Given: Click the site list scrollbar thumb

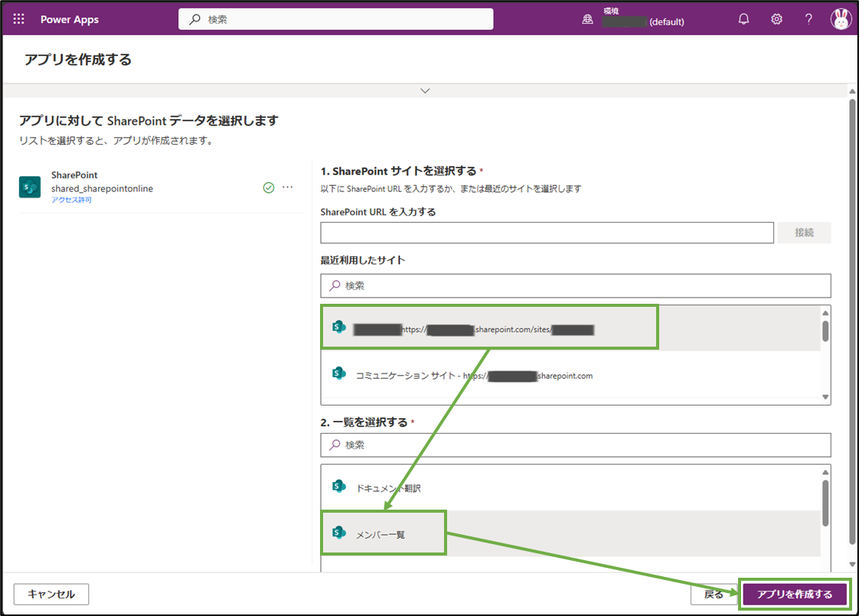Looking at the screenshot, I should [825, 331].
